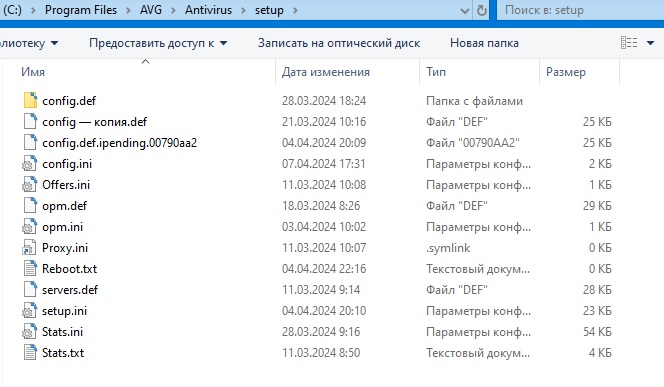
Task: Click the setup breadcrumb segment
Action: pos(269,10)
